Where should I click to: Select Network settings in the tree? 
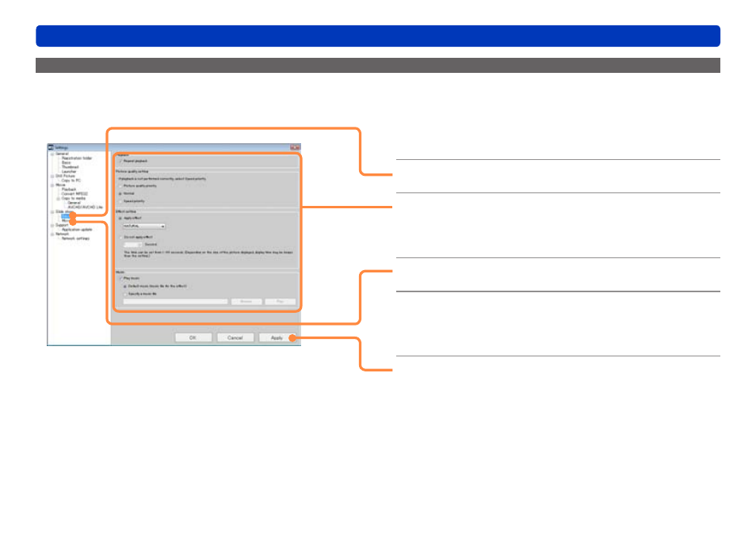pyautogui.click(x=76, y=238)
